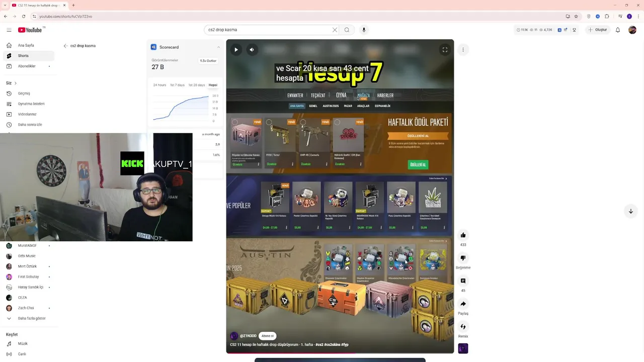Click the browser address bar
This screenshot has width=644, height=362.
coord(302,16)
